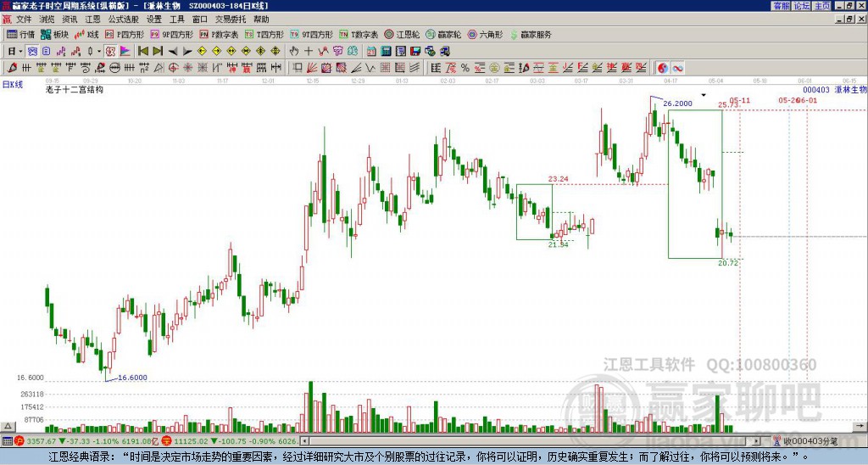
Task: Click the 16.6000 low price label
Action: tap(133, 378)
